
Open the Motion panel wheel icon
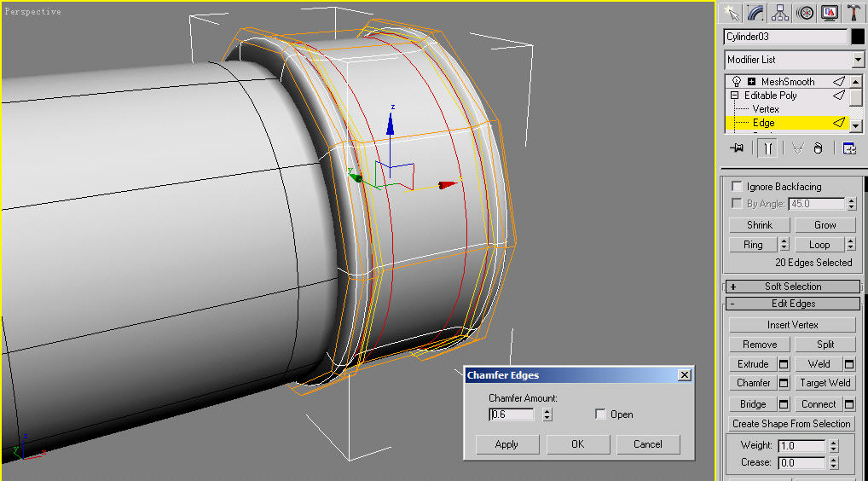click(x=804, y=12)
